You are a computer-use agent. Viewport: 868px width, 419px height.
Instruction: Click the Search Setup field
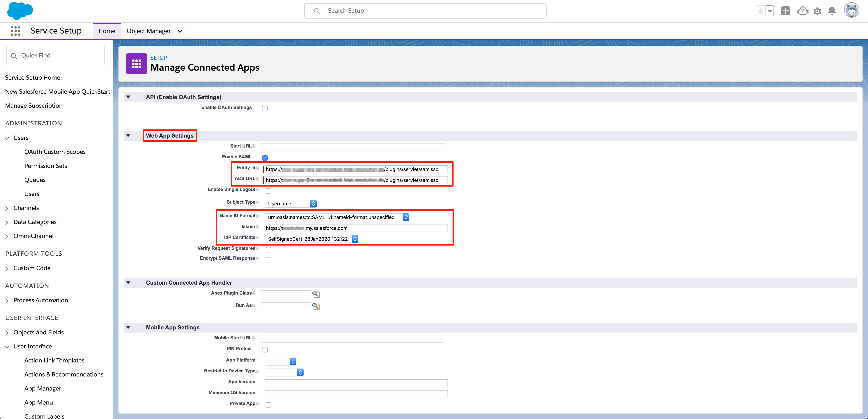425,11
